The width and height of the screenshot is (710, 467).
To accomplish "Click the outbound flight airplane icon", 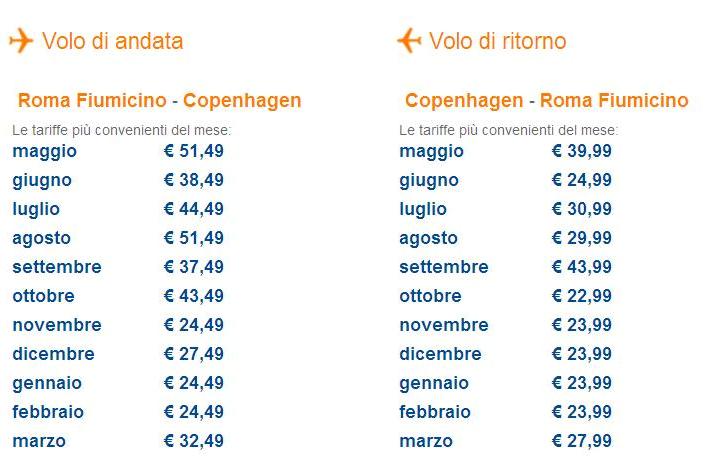I will coord(21,41).
